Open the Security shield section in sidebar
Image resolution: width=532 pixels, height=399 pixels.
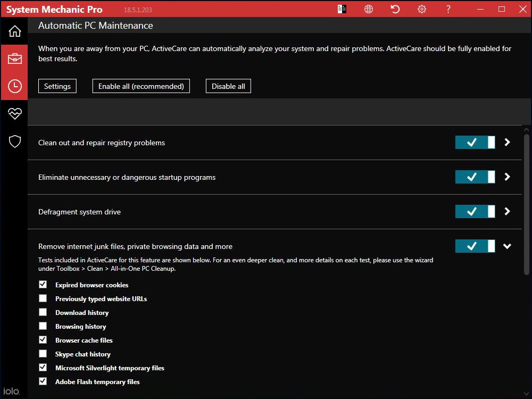14,141
